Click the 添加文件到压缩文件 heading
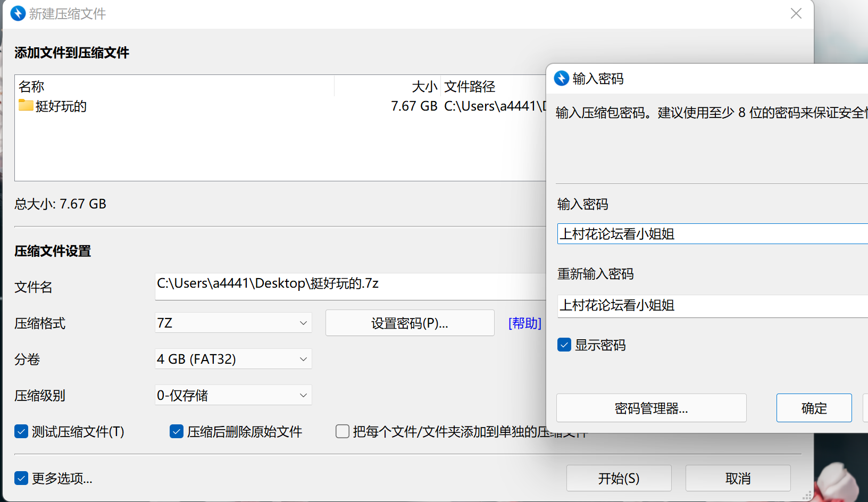868x502 pixels. (x=72, y=53)
